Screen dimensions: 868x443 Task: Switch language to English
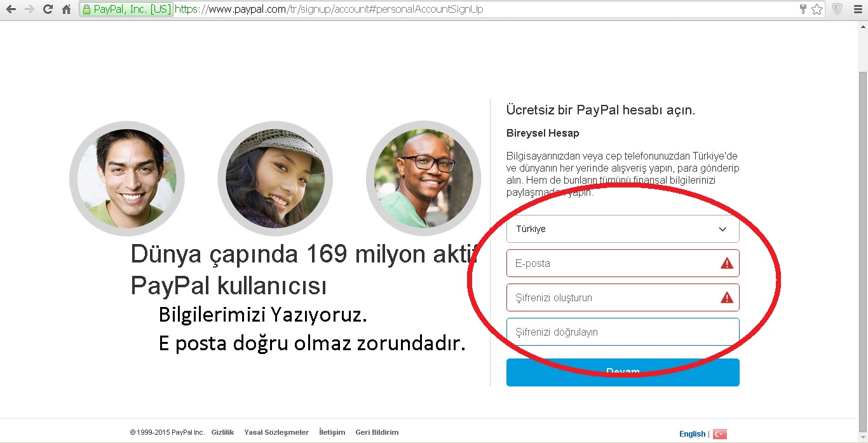click(x=692, y=434)
